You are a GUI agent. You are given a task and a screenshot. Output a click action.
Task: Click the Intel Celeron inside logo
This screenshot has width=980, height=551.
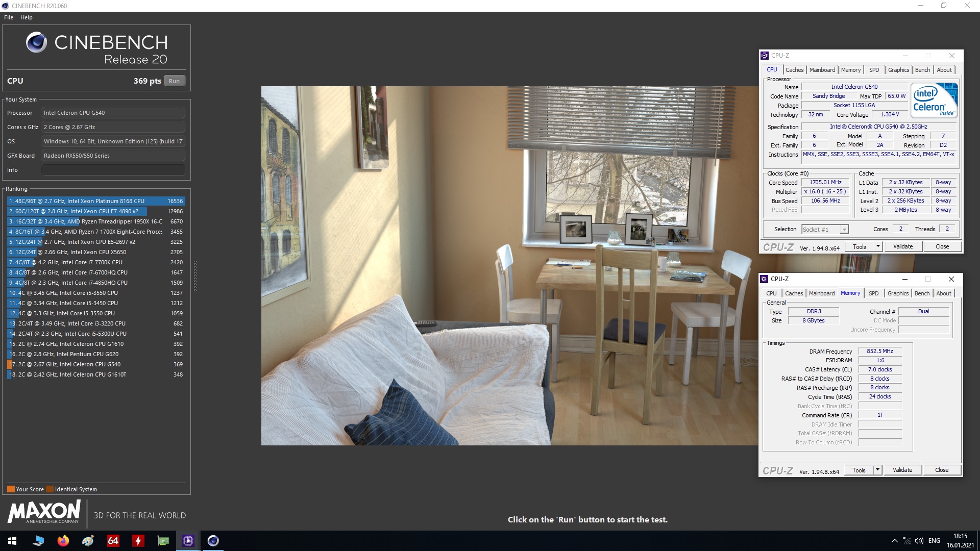[x=935, y=101]
